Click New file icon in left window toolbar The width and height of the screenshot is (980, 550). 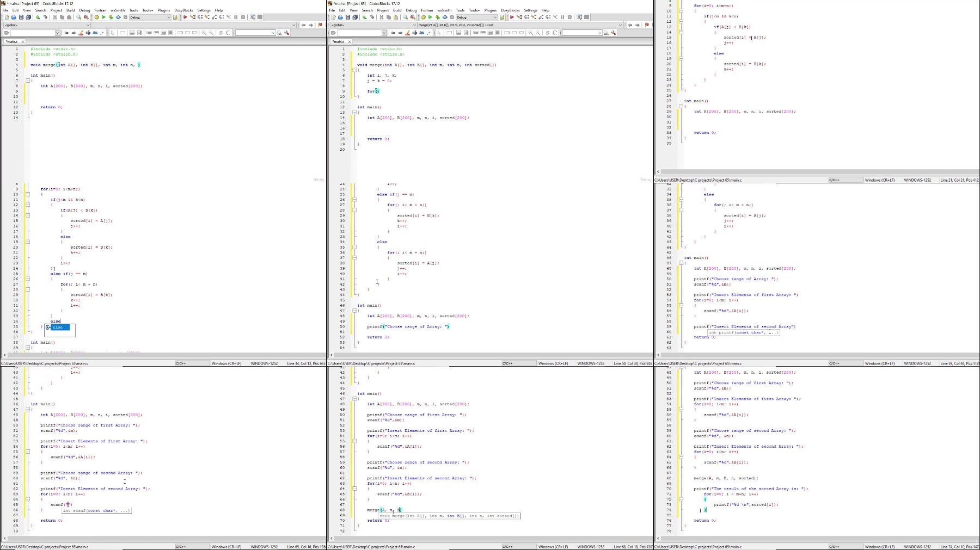coord(7,17)
